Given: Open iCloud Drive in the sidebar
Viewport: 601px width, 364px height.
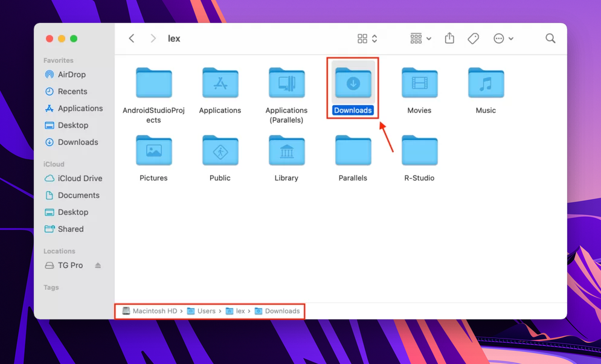Looking at the screenshot, I should (x=73, y=178).
